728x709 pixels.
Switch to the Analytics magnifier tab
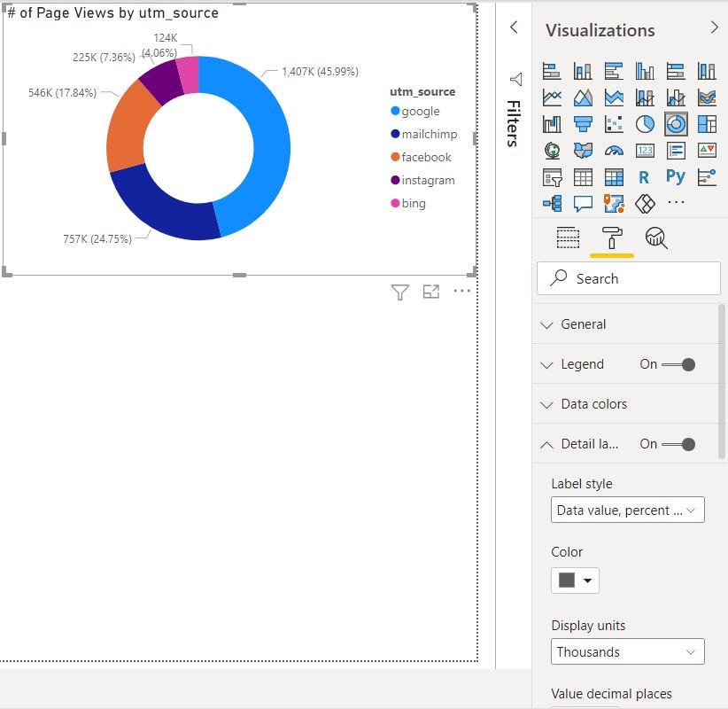(656, 238)
